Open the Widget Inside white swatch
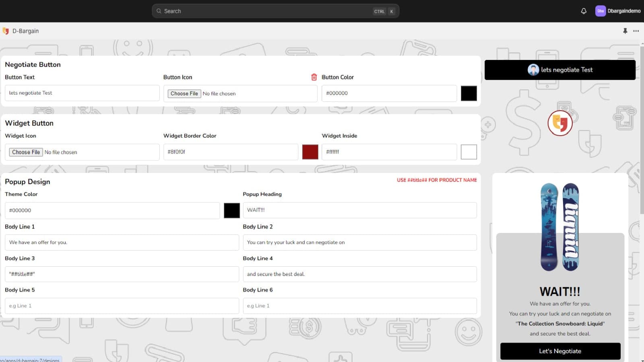This screenshot has width=644, height=362. [x=469, y=152]
